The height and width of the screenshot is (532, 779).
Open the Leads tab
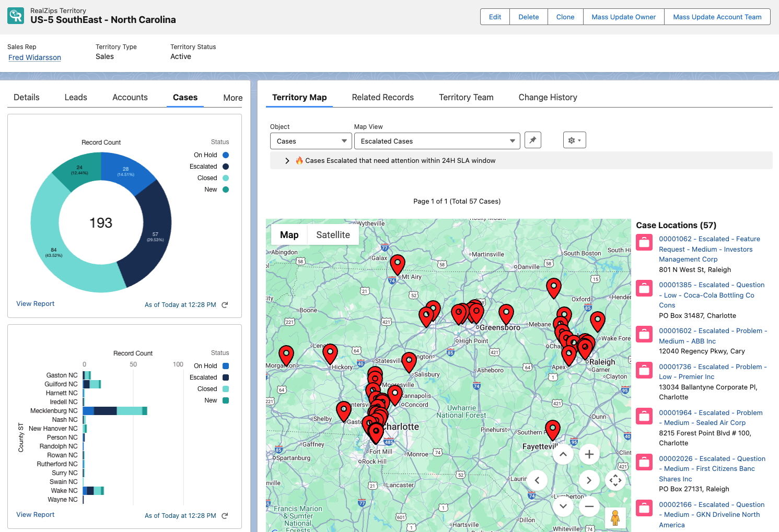[x=76, y=97]
